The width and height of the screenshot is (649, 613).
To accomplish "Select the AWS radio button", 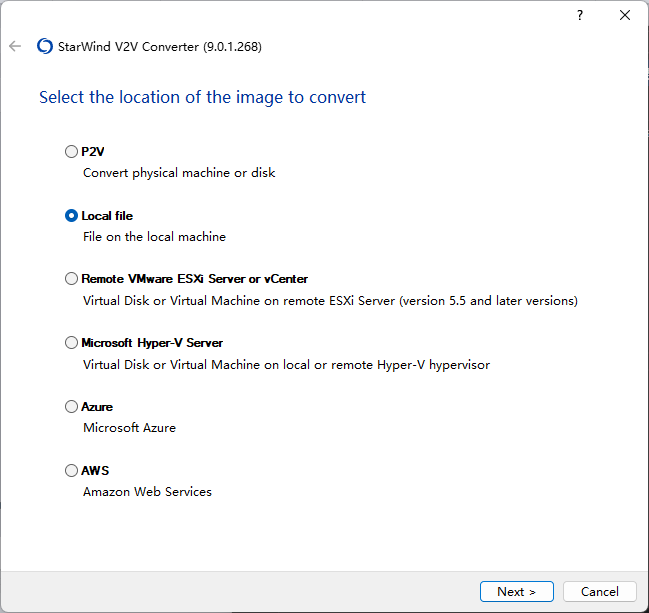I will pyautogui.click(x=71, y=471).
